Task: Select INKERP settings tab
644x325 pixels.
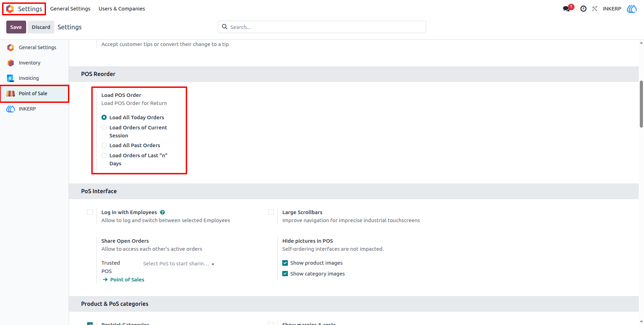Action: click(34, 109)
